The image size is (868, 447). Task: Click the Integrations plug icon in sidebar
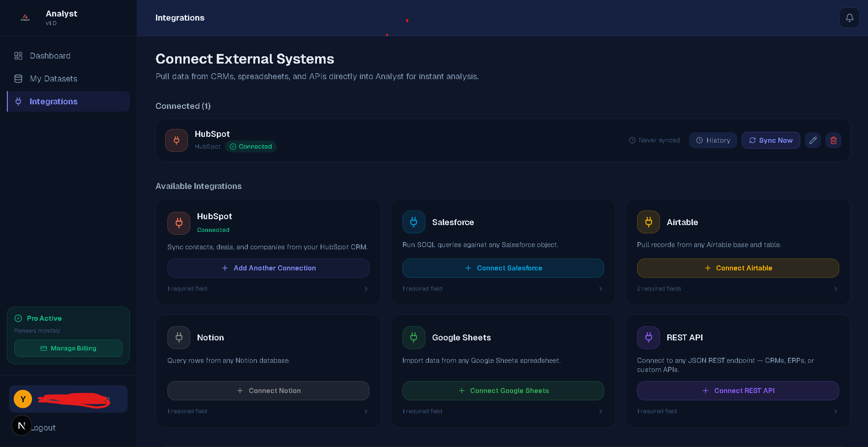point(18,102)
